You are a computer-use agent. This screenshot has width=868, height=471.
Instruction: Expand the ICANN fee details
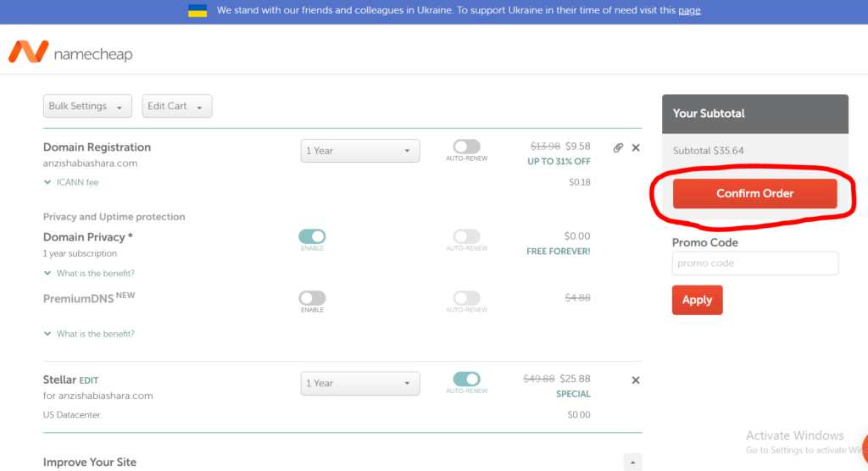pyautogui.click(x=71, y=182)
